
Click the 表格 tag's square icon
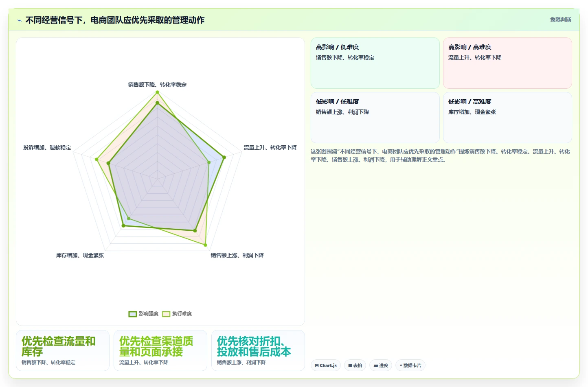point(350,365)
